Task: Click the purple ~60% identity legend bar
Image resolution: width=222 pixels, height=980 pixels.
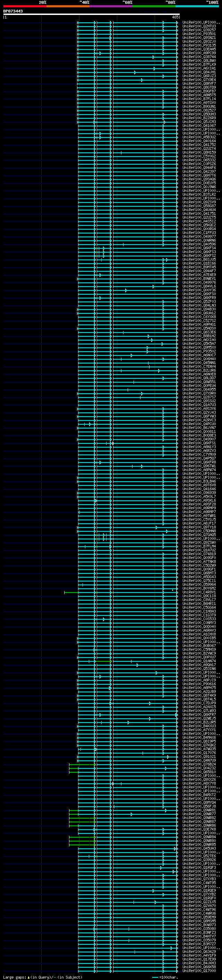Action: pos(111,7)
